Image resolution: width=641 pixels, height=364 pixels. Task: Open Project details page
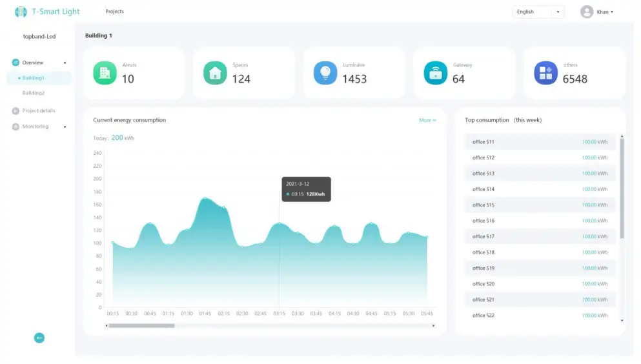[x=39, y=111]
